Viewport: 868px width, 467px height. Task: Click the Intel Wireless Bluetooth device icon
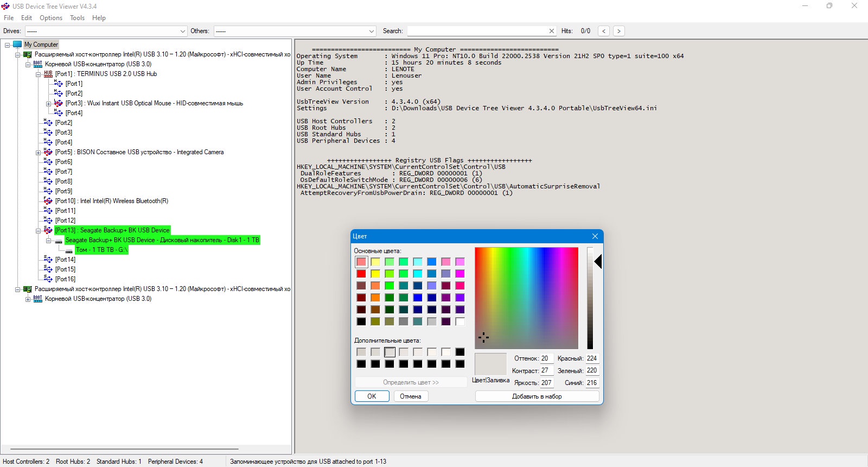pos(48,201)
